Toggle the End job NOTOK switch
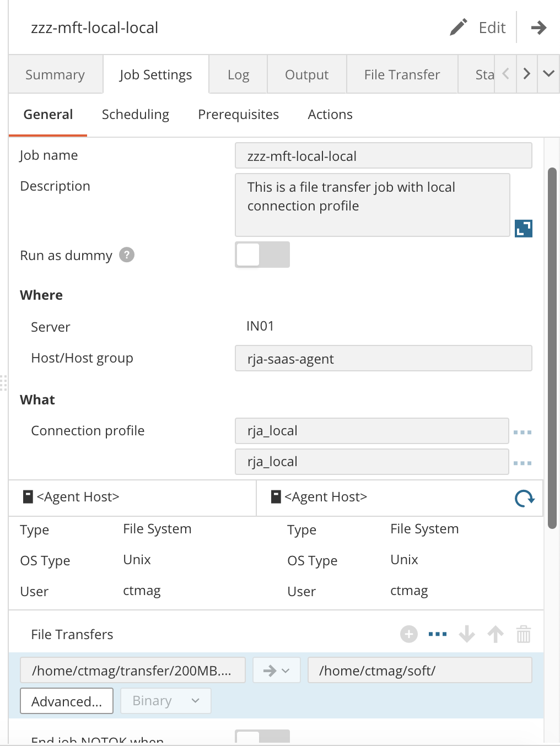Viewport: 560px width, 746px height. coord(262,737)
